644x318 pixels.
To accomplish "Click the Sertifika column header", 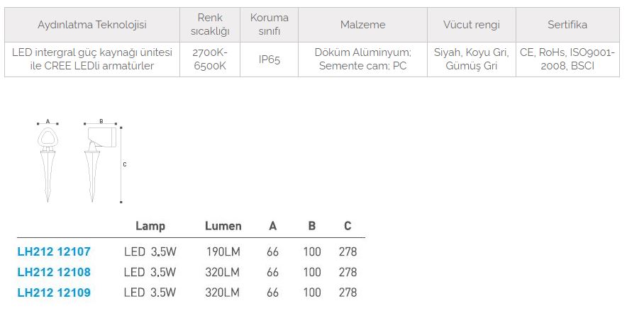I will (x=567, y=25).
